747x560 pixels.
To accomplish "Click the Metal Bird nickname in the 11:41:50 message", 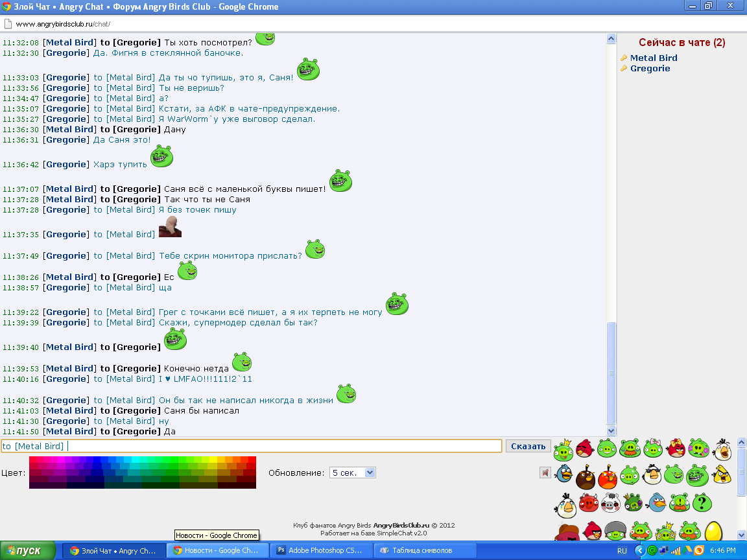I will coord(69,432).
